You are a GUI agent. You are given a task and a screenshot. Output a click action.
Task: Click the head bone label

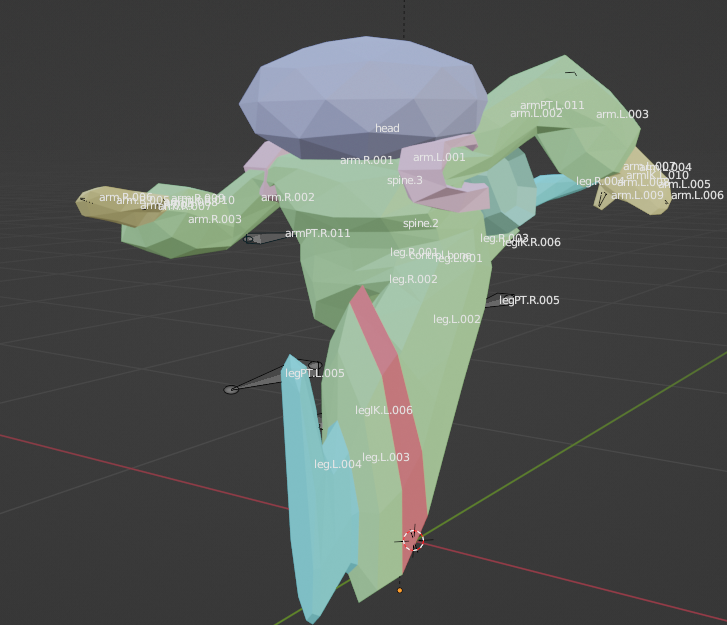[x=387, y=128]
